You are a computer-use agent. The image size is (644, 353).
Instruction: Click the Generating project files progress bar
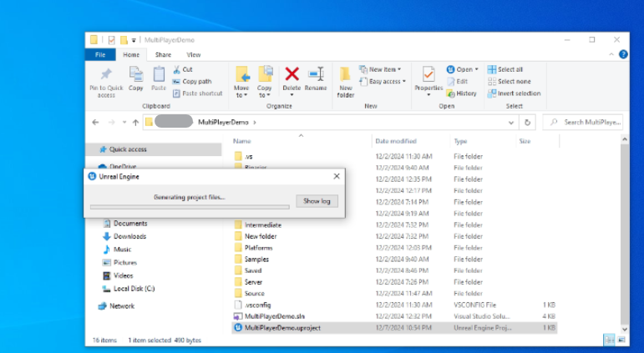(190, 207)
